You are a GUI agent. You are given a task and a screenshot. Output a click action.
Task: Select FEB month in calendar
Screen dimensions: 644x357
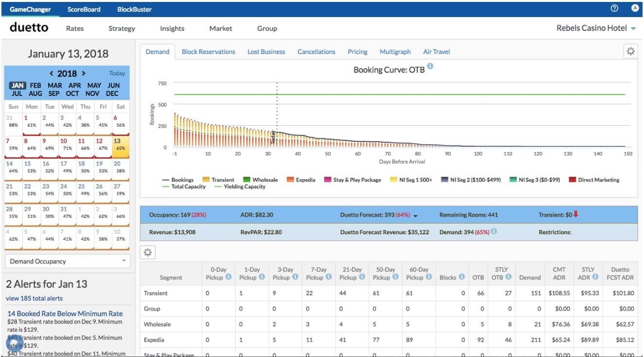click(36, 85)
